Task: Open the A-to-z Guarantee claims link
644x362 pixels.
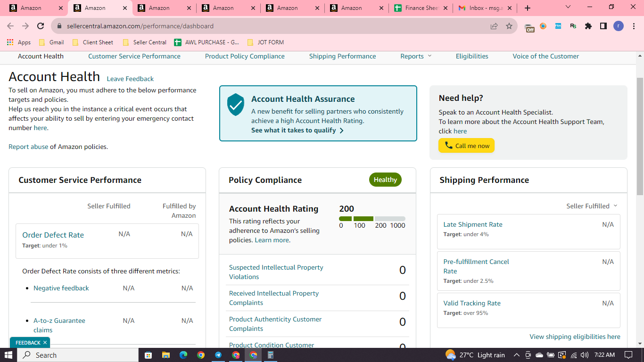Action: point(59,325)
